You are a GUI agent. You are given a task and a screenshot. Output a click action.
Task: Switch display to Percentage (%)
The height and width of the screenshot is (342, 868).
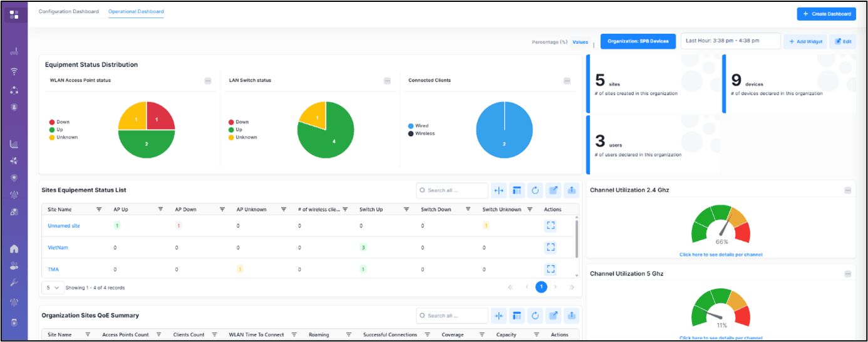pos(549,42)
